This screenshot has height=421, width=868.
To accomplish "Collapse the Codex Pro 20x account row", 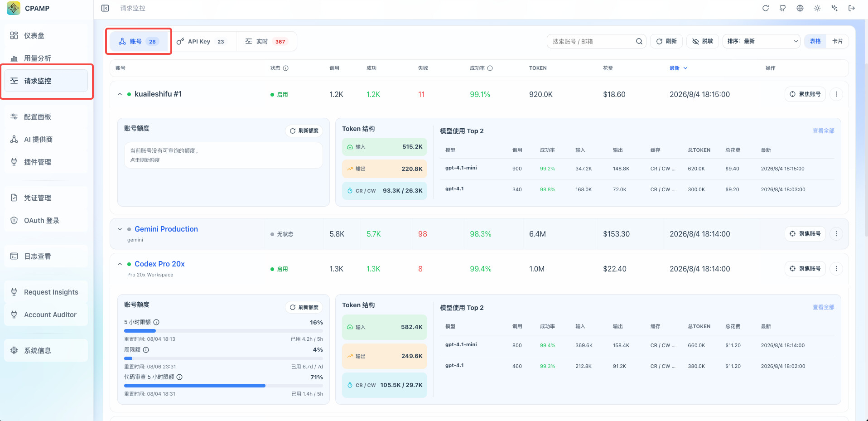I will click(x=120, y=264).
